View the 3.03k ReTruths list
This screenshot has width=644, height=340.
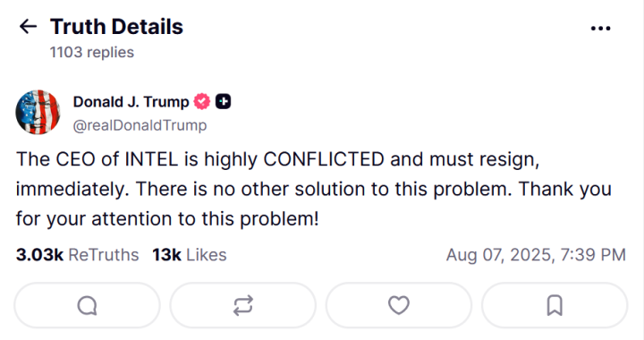pos(77,255)
